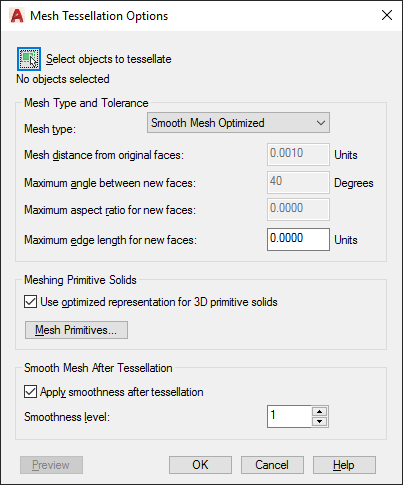Screen dimensions: 403x485
Task: Open Help for mesh tessellation
Action: click(344, 465)
